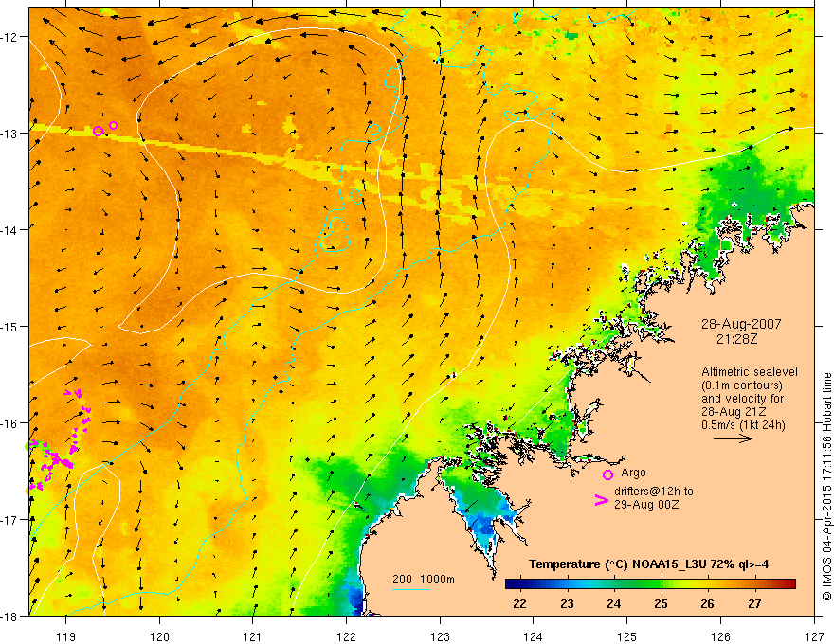Click the smaller Argo float circle near -13 latitude
Screen dimensions: 834x644
(x=114, y=125)
